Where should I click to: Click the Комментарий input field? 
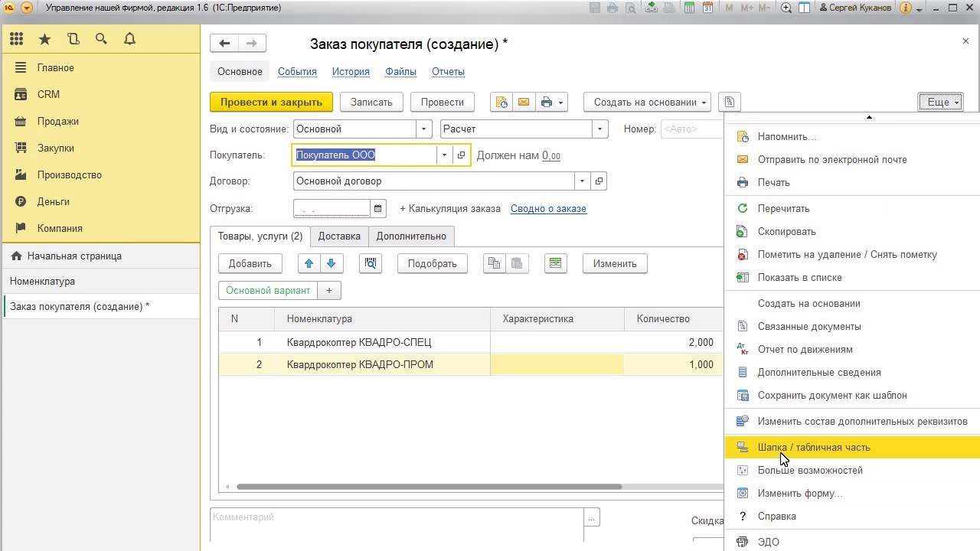(397, 525)
